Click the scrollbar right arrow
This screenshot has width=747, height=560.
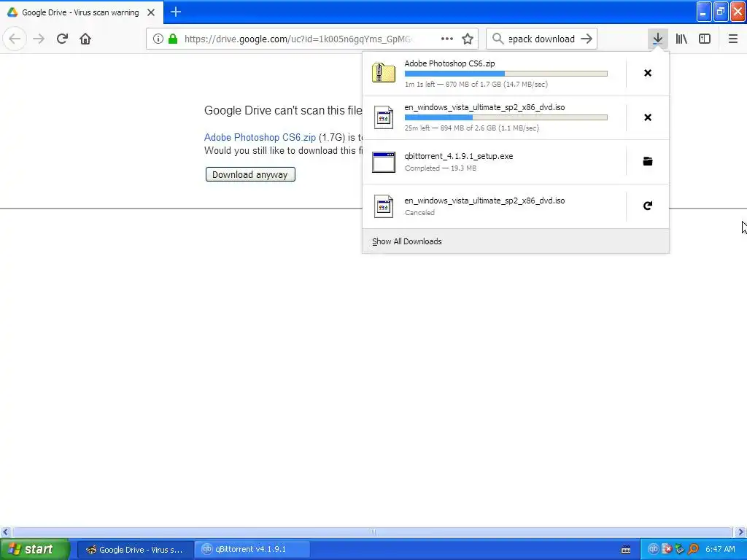[x=740, y=532]
